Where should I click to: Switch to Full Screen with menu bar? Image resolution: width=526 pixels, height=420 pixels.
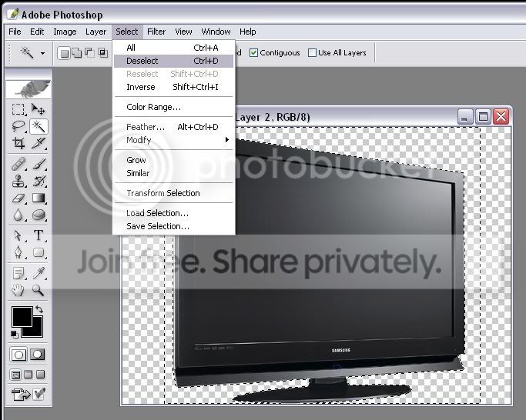coord(28,375)
